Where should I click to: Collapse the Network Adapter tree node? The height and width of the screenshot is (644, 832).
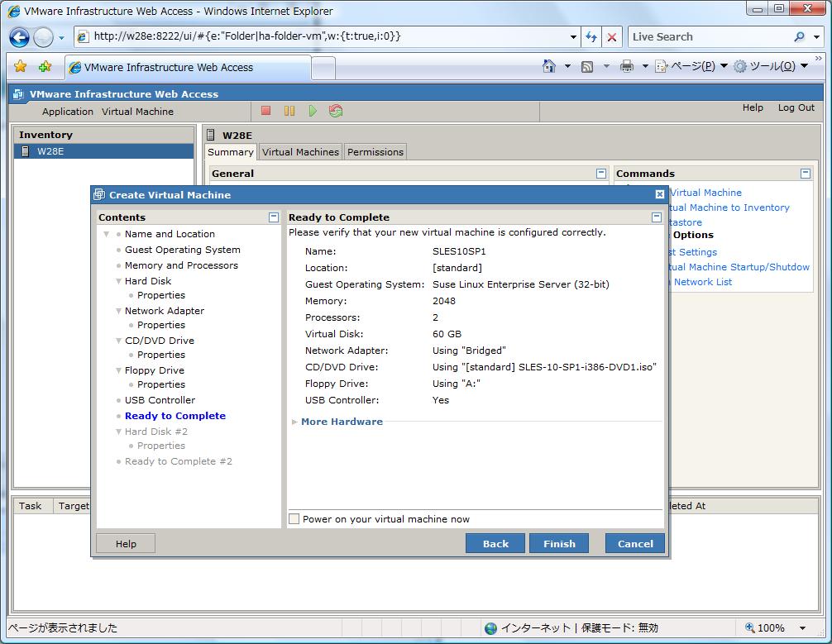point(119,311)
